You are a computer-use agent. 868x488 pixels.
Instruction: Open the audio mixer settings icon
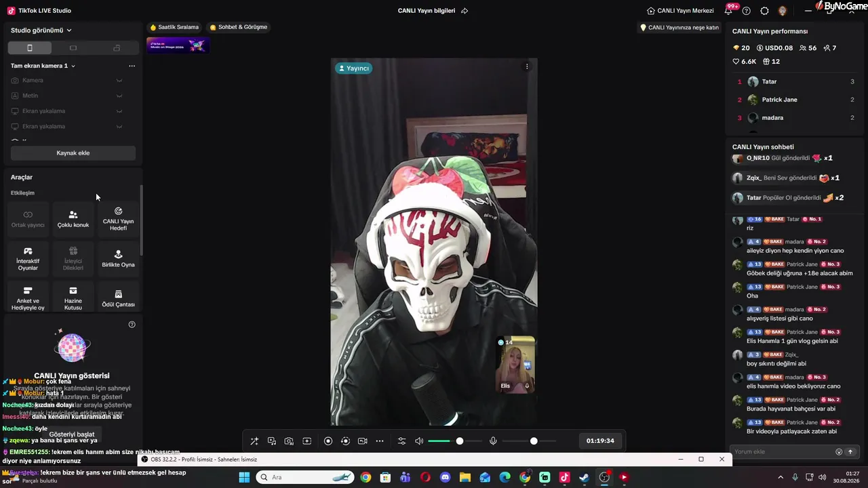(x=401, y=441)
